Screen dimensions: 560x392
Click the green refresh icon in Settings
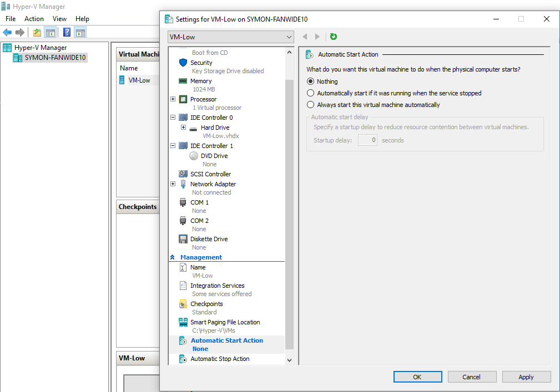[334, 37]
